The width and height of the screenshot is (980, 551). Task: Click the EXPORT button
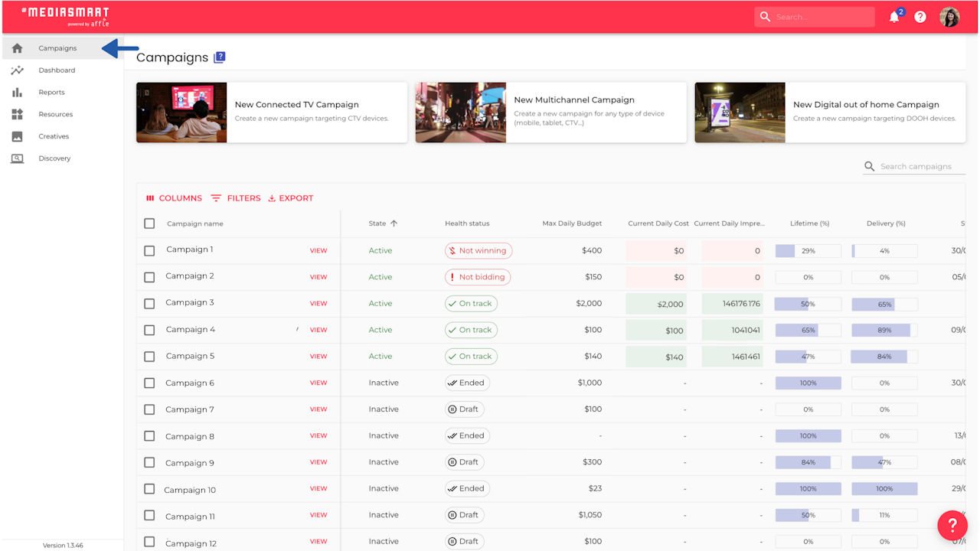(x=291, y=198)
